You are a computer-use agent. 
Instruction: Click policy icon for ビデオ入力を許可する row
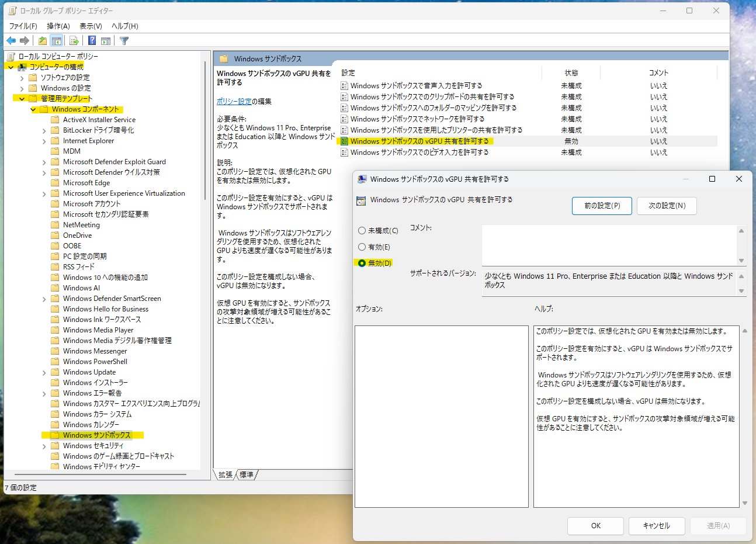pyautogui.click(x=345, y=152)
